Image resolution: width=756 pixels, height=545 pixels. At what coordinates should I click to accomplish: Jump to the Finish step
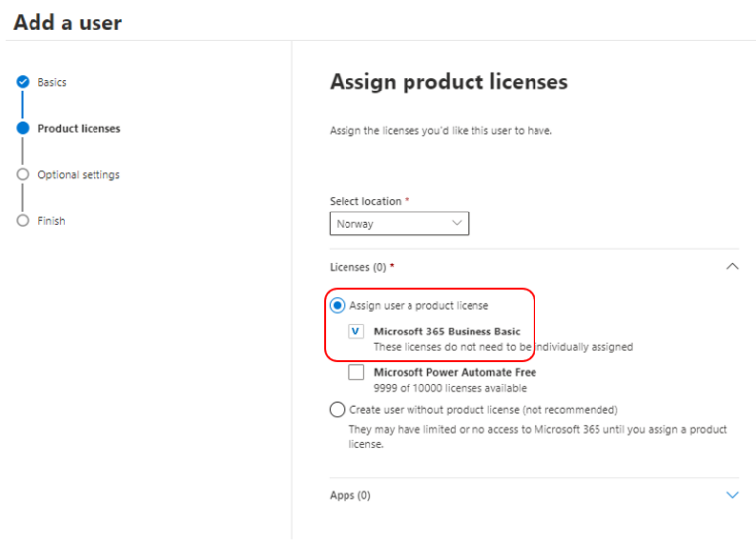click(x=51, y=221)
